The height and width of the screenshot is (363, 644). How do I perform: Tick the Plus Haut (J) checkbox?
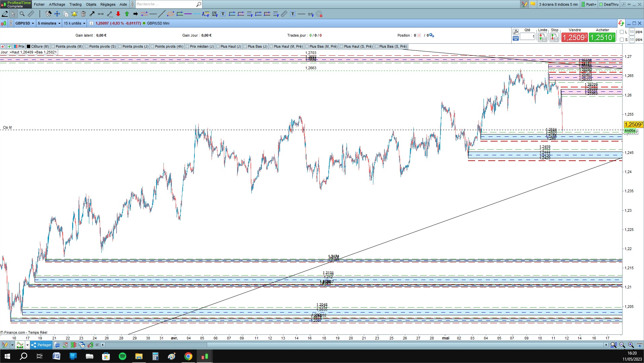tap(218, 46)
